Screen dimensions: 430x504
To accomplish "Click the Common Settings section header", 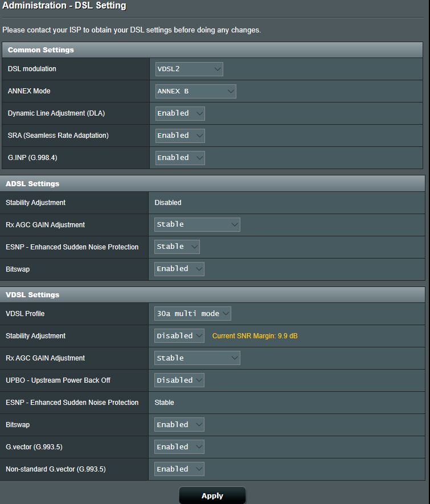I will coord(41,50).
